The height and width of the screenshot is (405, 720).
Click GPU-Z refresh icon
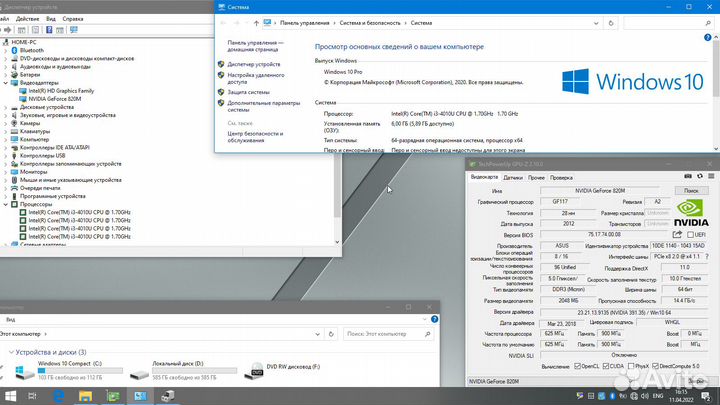point(700,176)
